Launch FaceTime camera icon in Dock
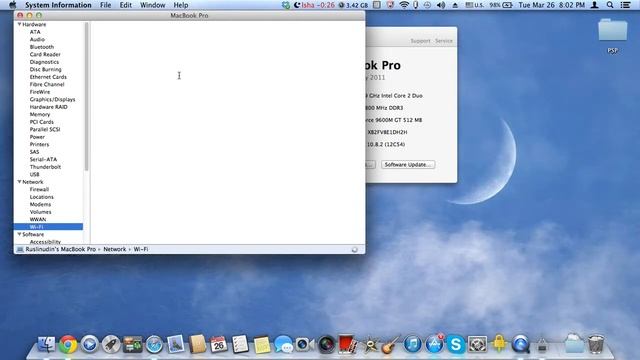Viewport: 640px width, 360px height. (x=304, y=344)
